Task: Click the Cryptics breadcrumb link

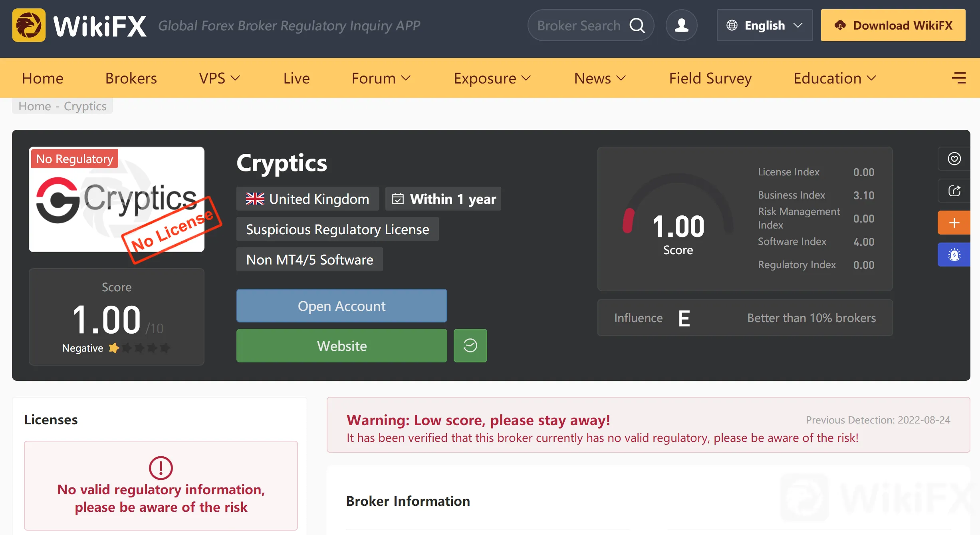Action: pyautogui.click(x=85, y=106)
